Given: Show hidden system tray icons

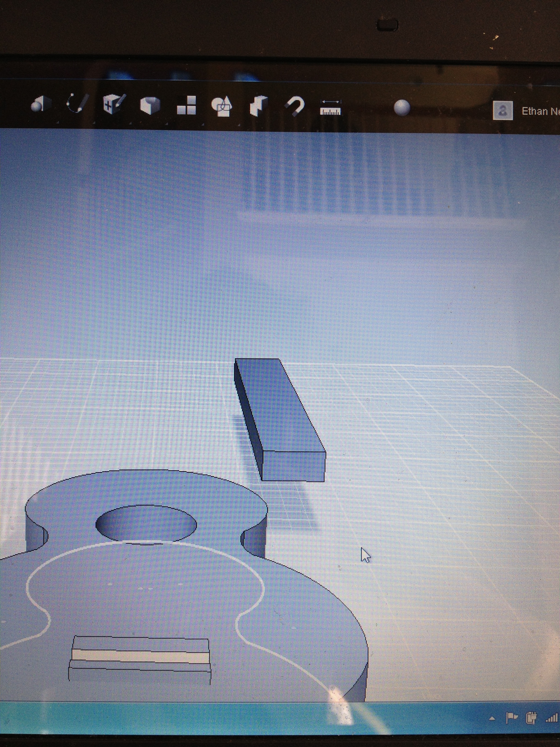Looking at the screenshot, I should (492, 719).
